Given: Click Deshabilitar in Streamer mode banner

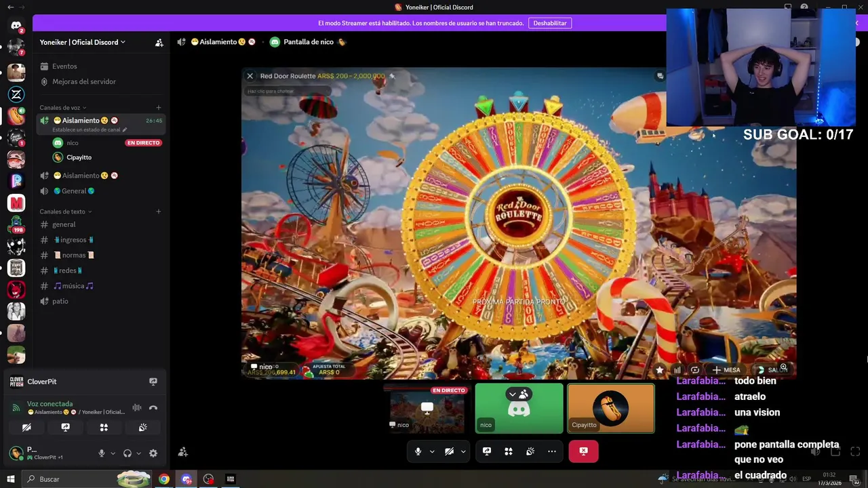Looking at the screenshot, I should click(x=550, y=23).
